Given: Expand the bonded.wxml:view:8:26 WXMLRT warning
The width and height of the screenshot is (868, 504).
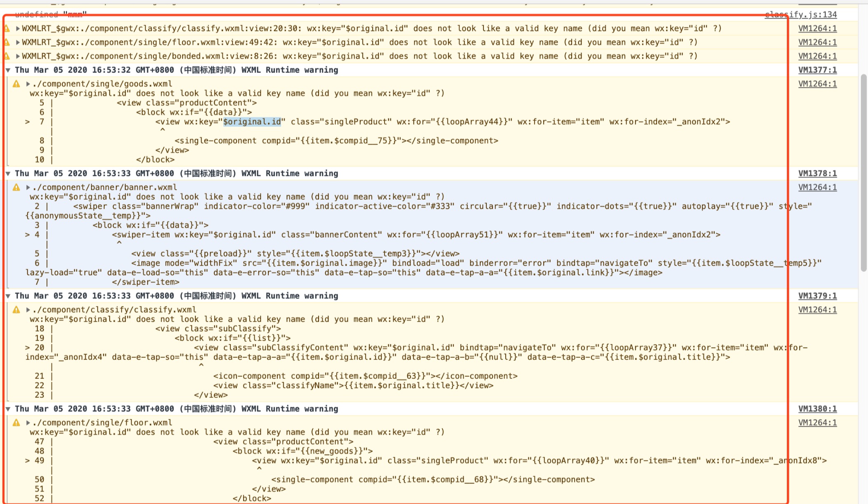Looking at the screenshot, I should coord(18,56).
